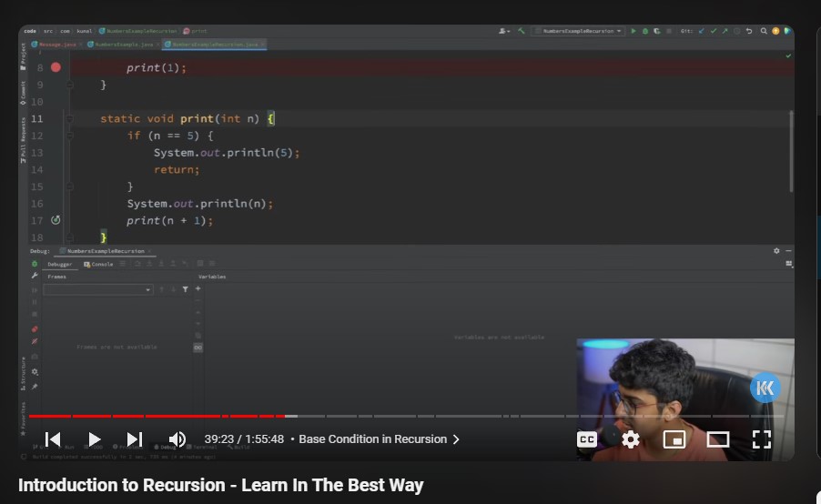
Task: Click 'kunal' in the breadcrumb path
Action: tap(84, 31)
